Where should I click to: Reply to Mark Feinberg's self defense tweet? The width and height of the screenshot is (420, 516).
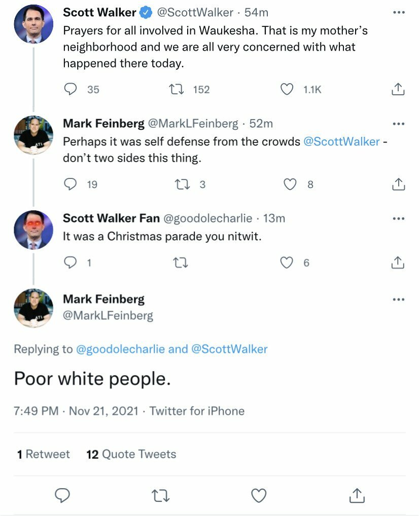(x=70, y=185)
